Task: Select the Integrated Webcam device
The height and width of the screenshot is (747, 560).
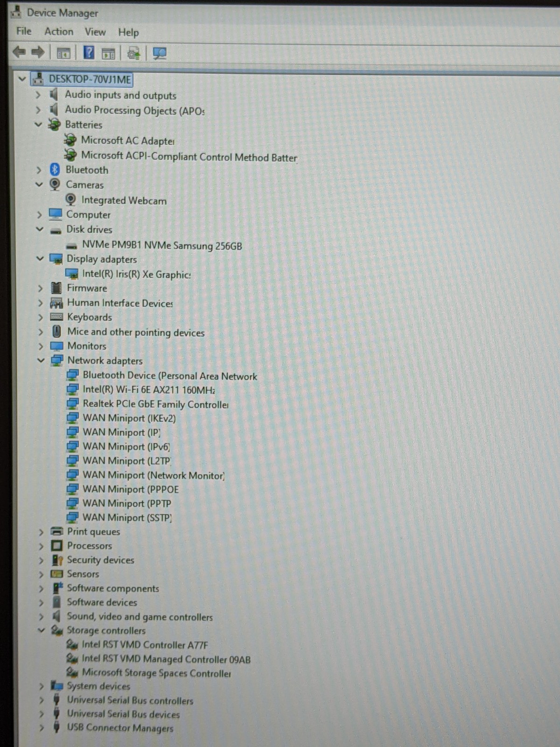Action: coord(124,200)
